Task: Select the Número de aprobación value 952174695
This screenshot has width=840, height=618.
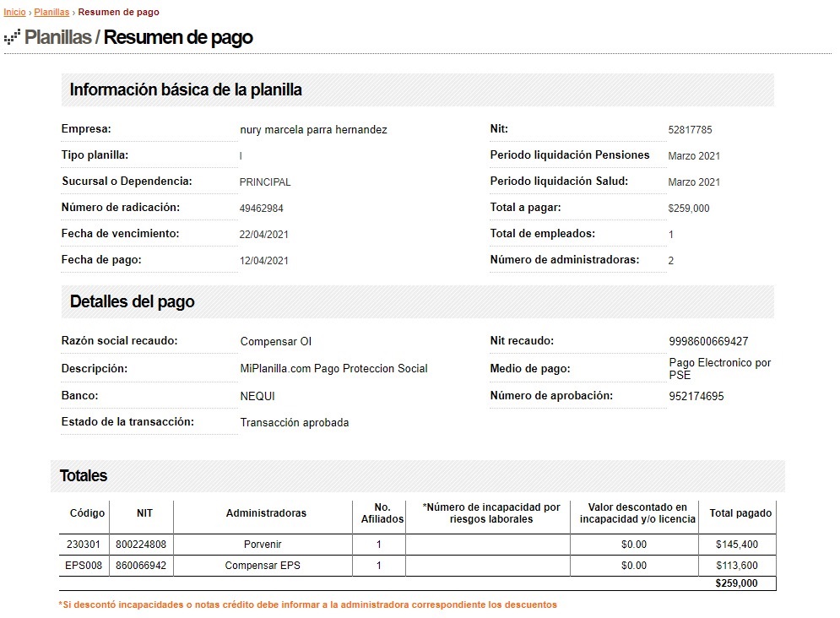Action: click(696, 396)
